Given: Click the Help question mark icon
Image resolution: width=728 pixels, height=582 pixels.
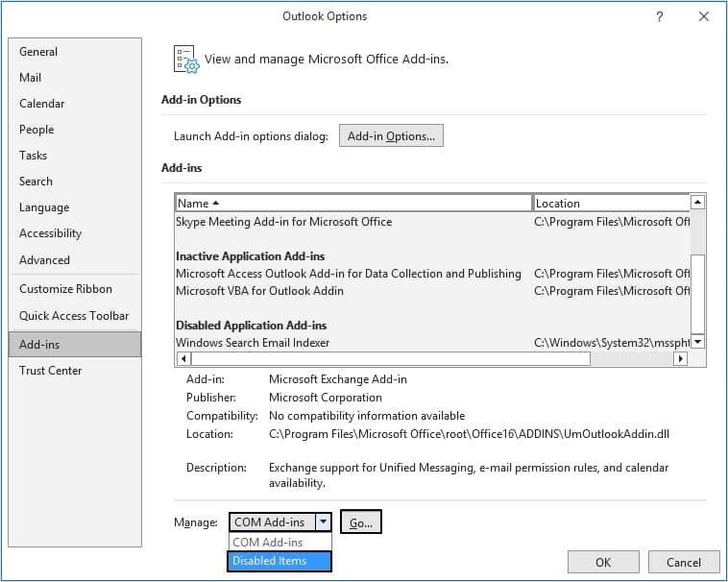Looking at the screenshot, I should [x=659, y=16].
